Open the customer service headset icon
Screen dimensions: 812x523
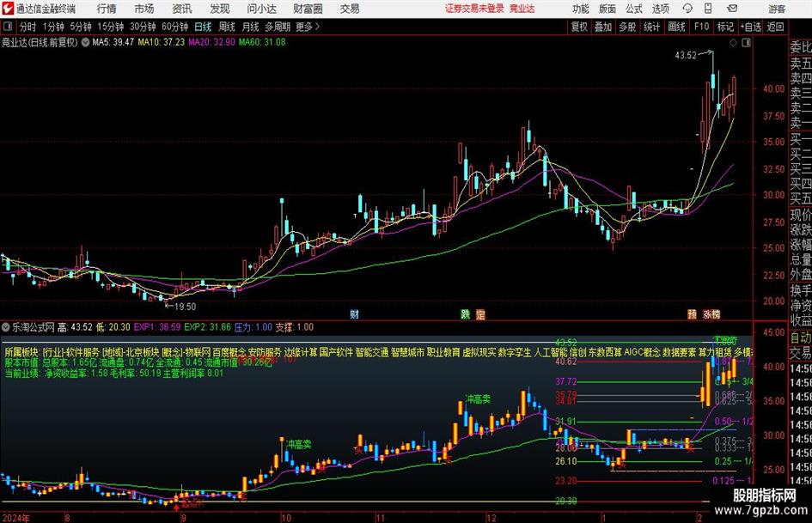[x=687, y=9]
